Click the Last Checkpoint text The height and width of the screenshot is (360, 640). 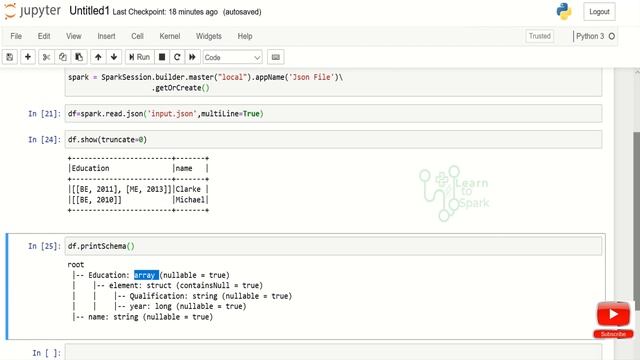pyautogui.click(x=165, y=12)
